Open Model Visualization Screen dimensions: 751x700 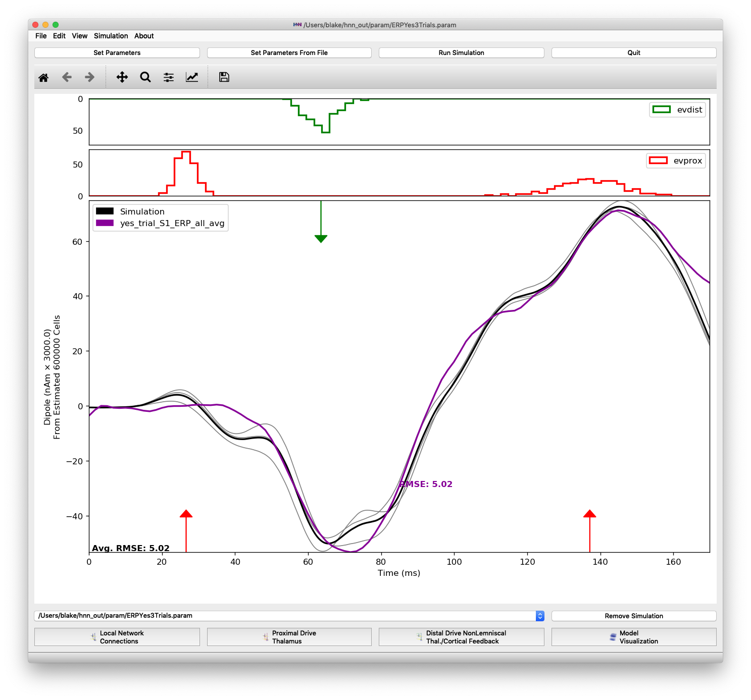[x=634, y=637]
